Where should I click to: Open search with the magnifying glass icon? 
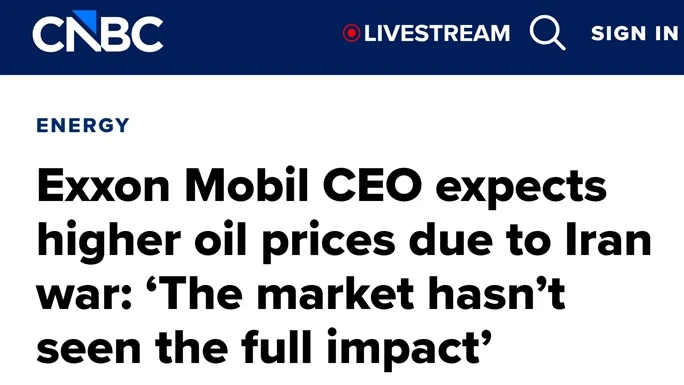(547, 33)
